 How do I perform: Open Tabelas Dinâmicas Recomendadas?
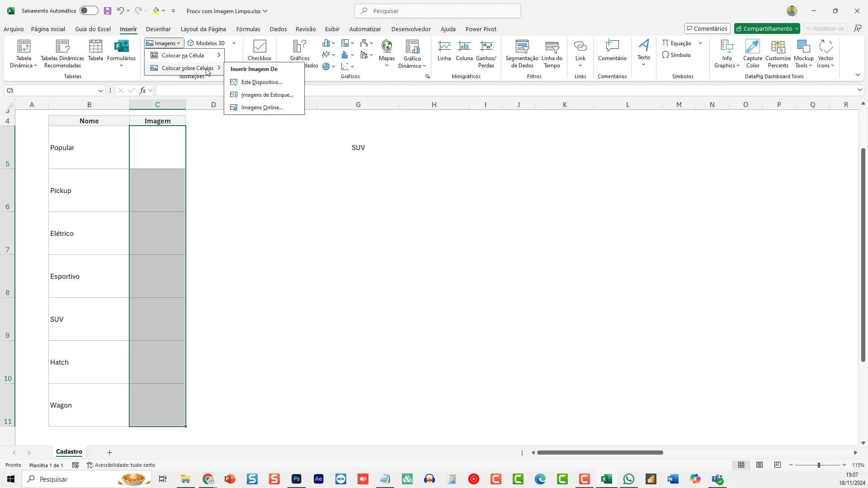point(62,54)
